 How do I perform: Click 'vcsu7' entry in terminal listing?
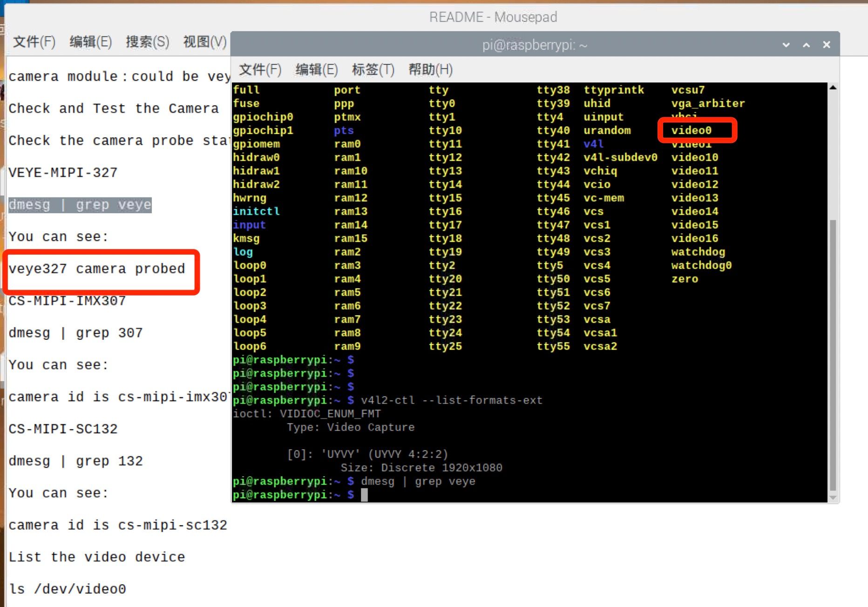(x=688, y=90)
